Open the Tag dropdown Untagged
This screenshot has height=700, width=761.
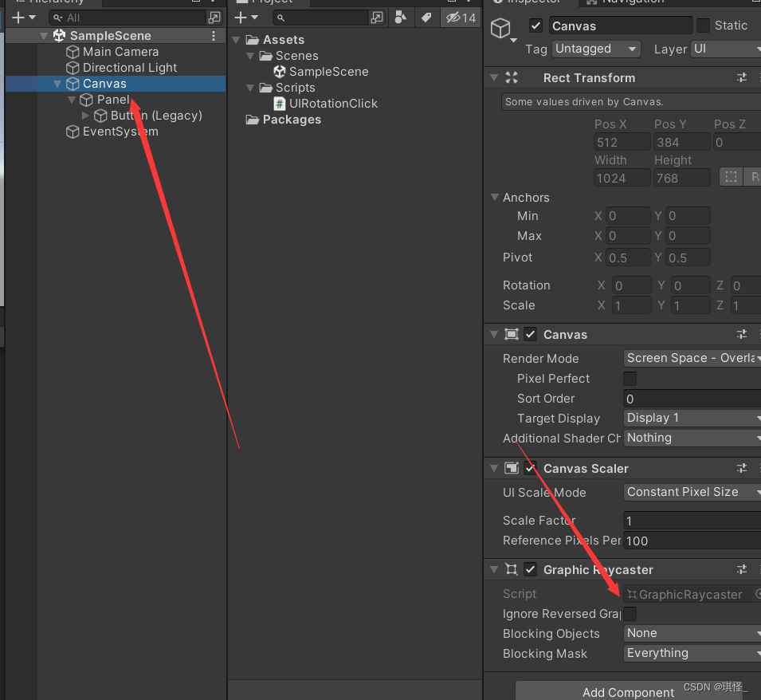click(x=596, y=49)
